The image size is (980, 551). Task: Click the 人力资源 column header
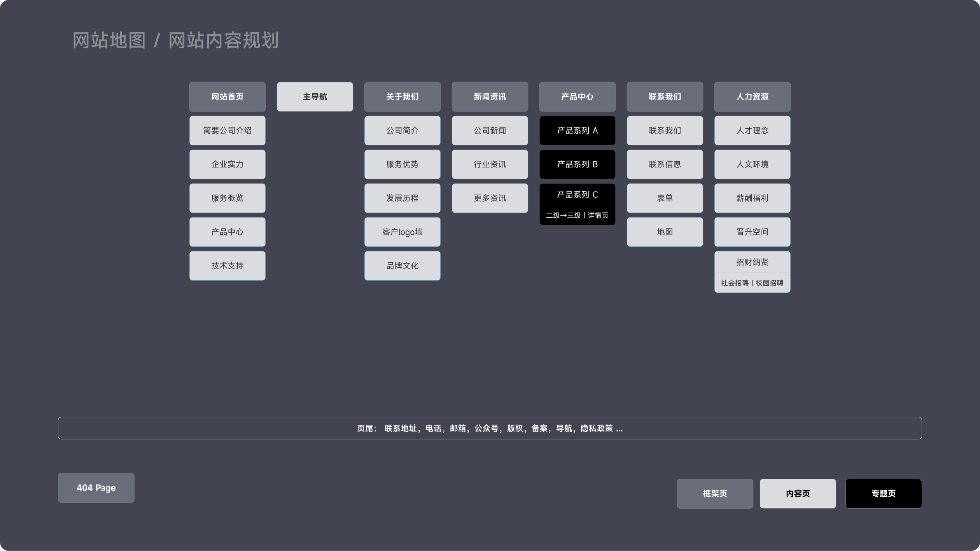752,97
